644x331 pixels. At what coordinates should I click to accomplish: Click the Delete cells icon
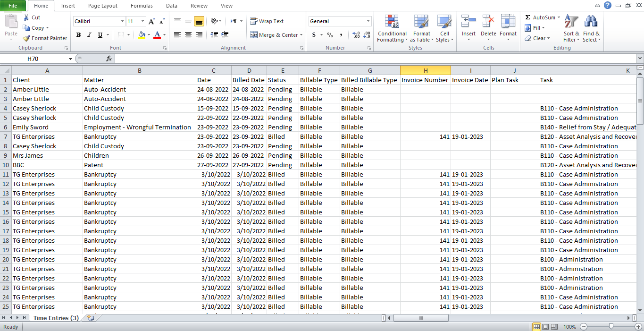(488, 21)
